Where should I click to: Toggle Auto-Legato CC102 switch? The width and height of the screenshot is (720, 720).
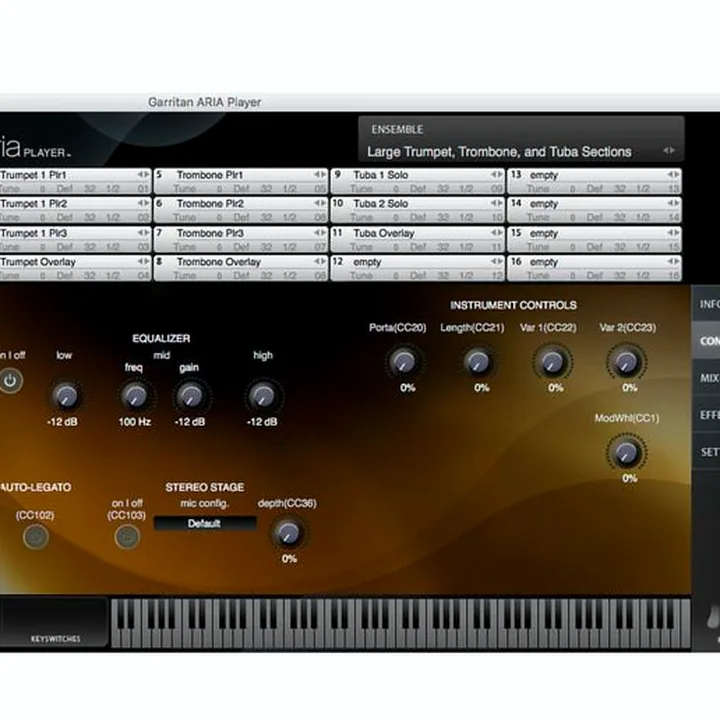[x=36, y=536]
